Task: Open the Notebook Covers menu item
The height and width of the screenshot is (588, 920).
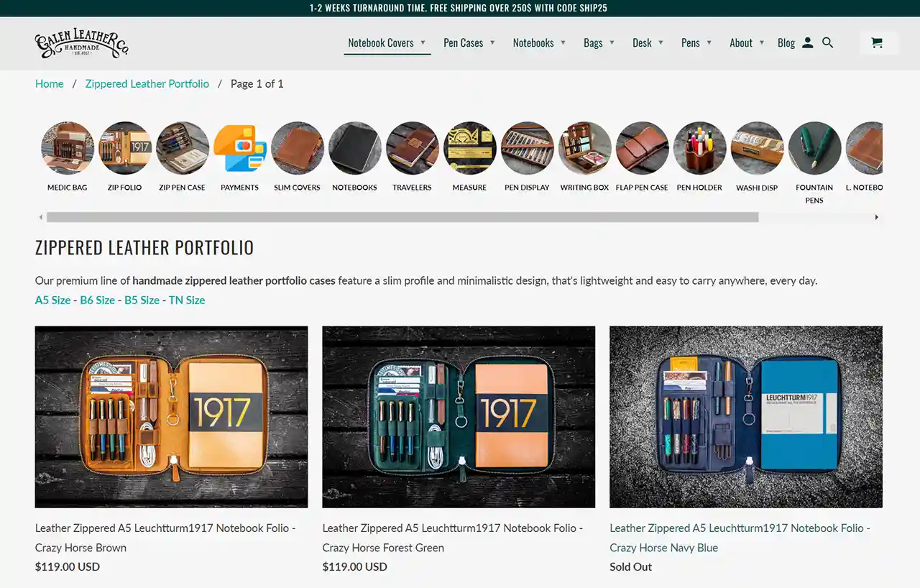Action: pyautogui.click(x=381, y=43)
